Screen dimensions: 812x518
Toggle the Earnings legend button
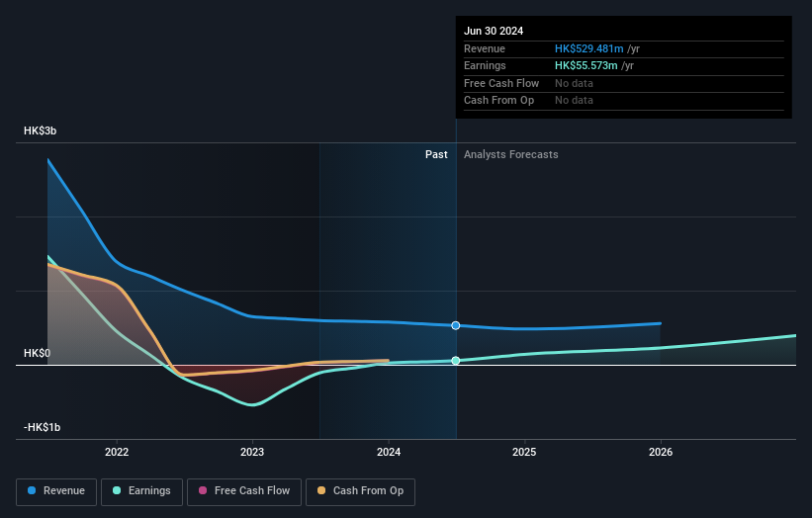(141, 491)
